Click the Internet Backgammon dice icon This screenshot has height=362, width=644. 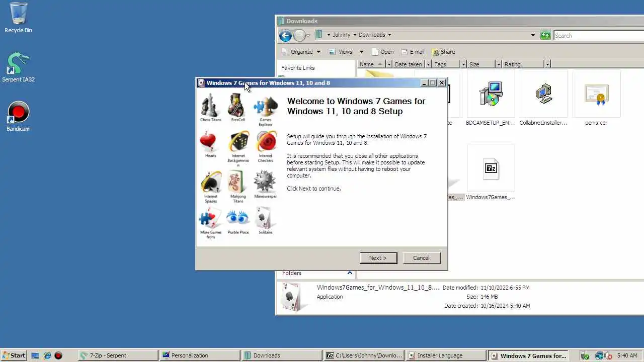pos(238,141)
